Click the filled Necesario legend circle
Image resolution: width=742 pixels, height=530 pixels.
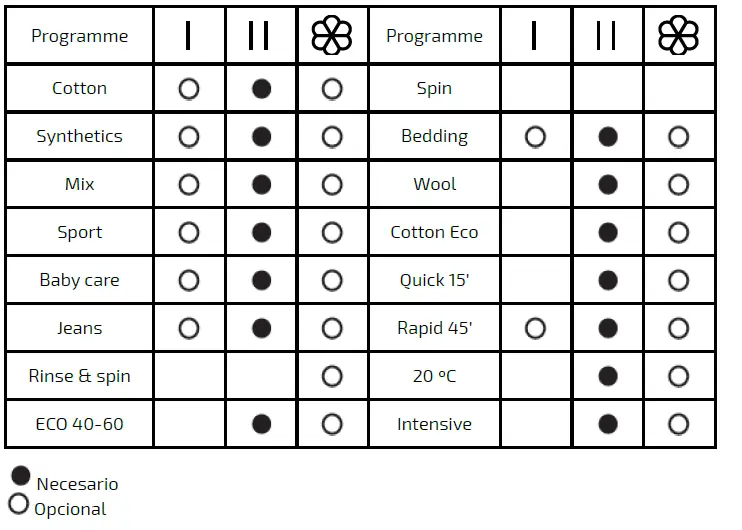click(20, 475)
